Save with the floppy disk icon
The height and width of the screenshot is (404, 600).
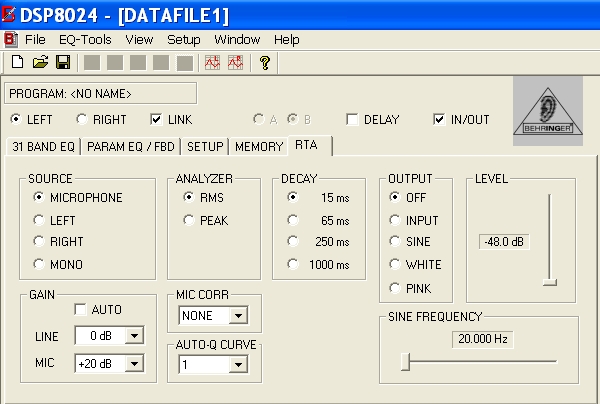click(x=63, y=62)
